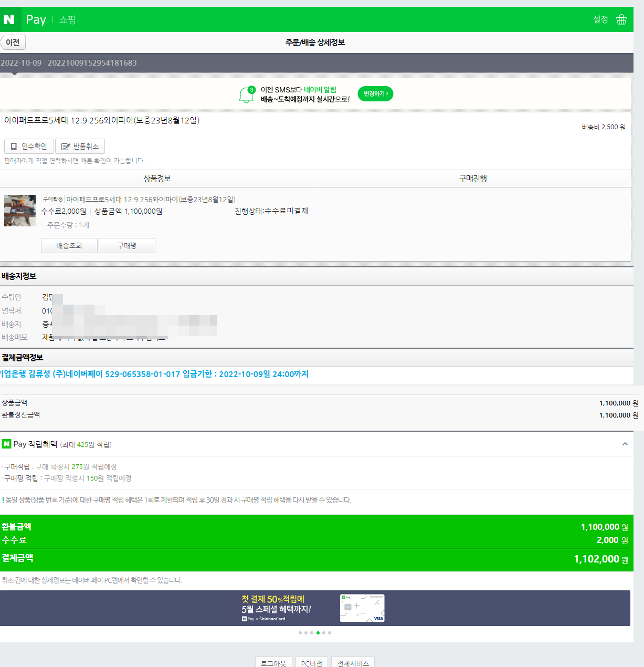Screen dimensions: 644x667
Task: Click the 기업은행 deposit account info text
Action: [x=154, y=374]
